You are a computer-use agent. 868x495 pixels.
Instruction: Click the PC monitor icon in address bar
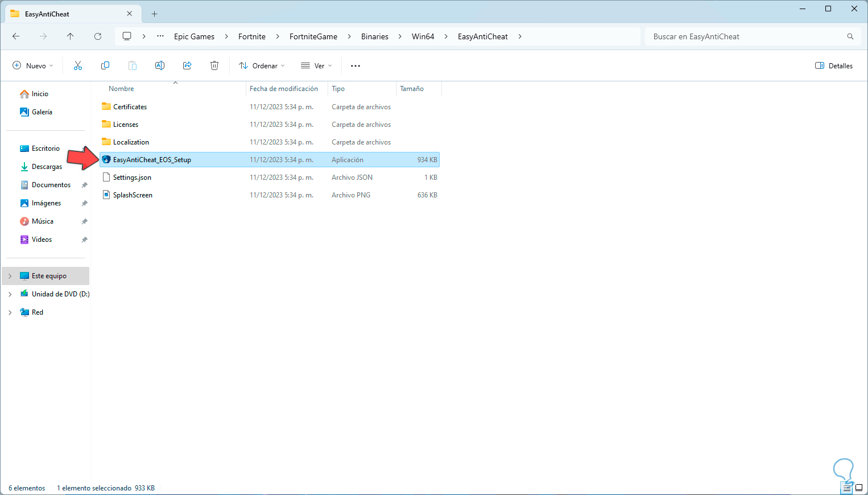click(x=127, y=36)
